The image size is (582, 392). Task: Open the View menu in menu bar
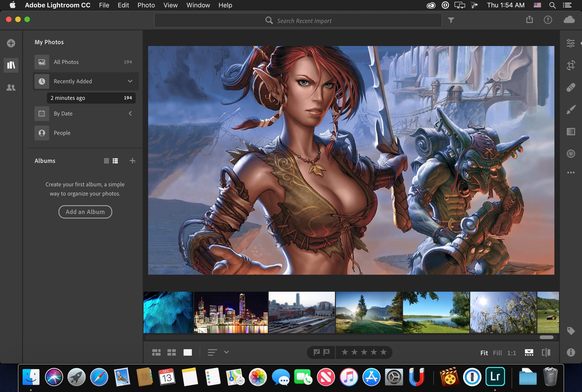[170, 5]
